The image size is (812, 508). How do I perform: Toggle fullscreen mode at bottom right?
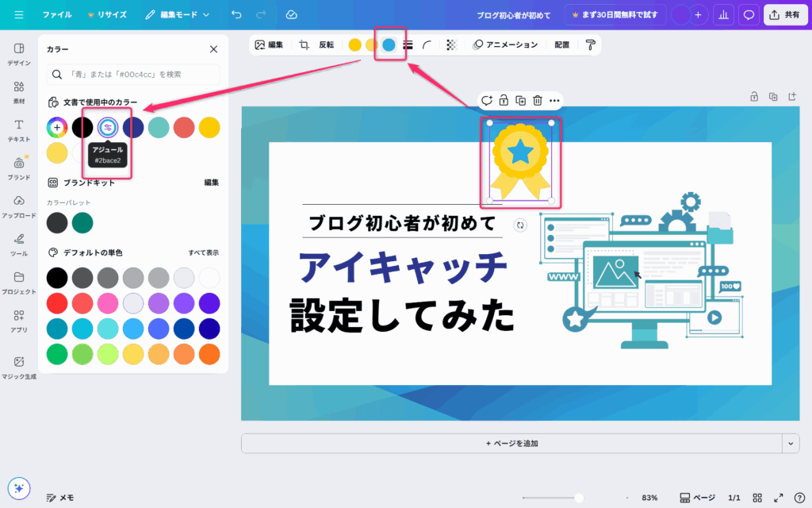[x=779, y=498]
